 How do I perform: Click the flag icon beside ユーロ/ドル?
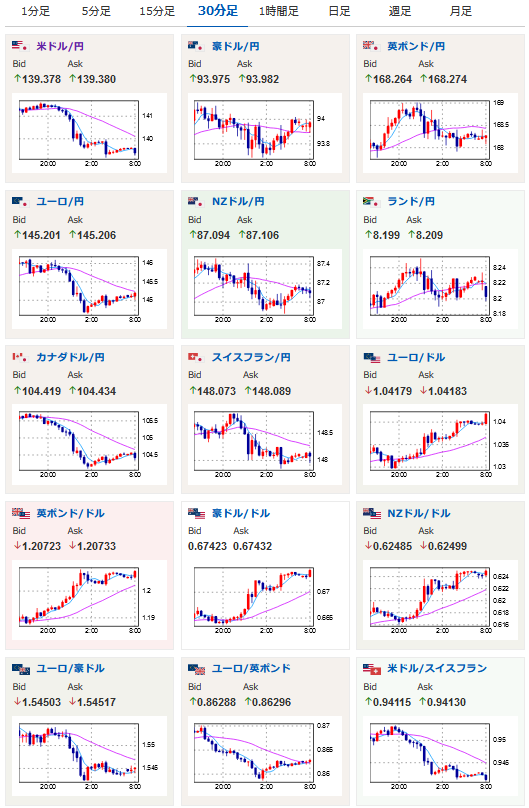pos(371,358)
